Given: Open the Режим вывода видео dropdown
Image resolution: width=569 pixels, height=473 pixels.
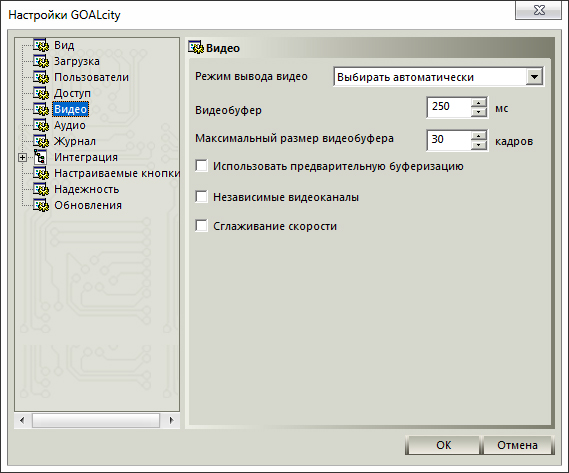Looking at the screenshot, I should coord(534,77).
